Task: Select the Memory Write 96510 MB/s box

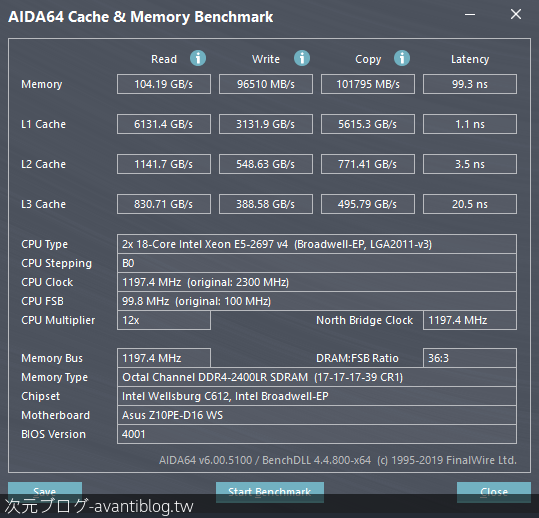Action: coord(266,84)
